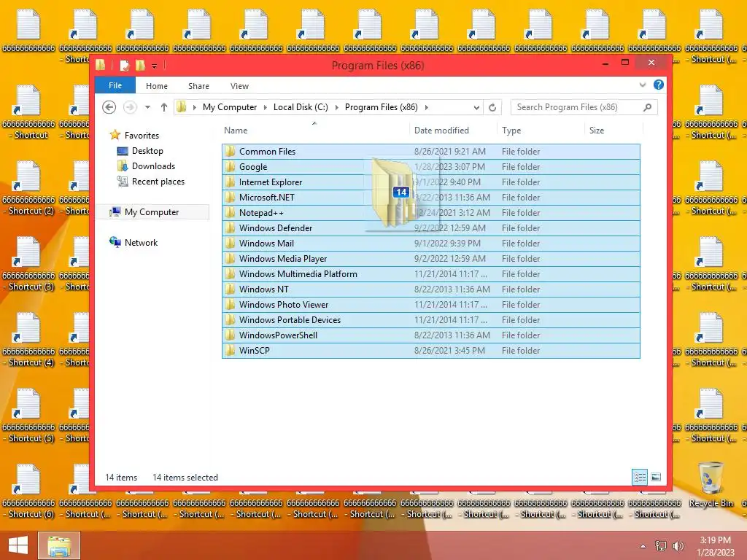Screen dimensions: 747x560
Task: Select Windows Defender folder icon
Action: pos(231,228)
